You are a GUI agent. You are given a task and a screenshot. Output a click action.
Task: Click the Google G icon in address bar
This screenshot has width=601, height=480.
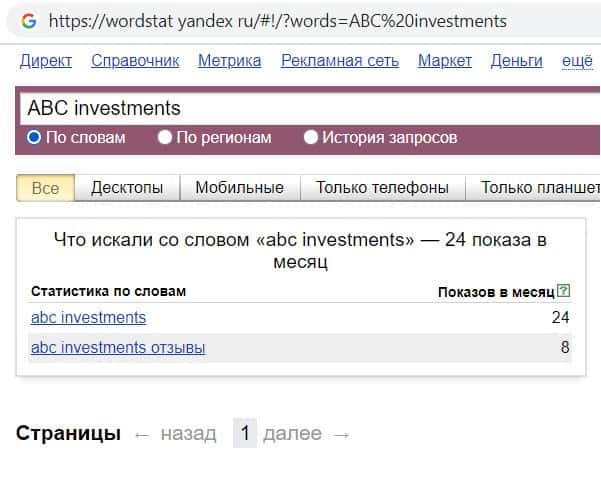click(28, 20)
